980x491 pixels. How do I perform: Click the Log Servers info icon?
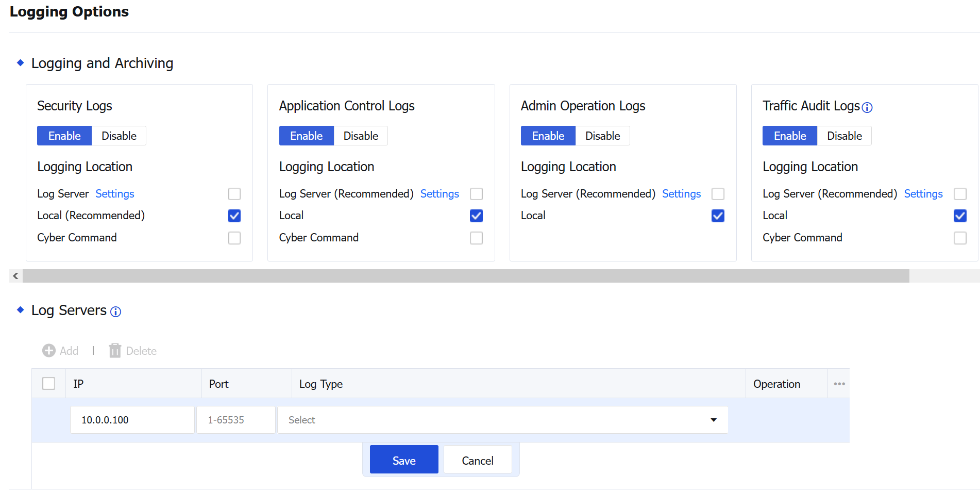[x=116, y=312]
